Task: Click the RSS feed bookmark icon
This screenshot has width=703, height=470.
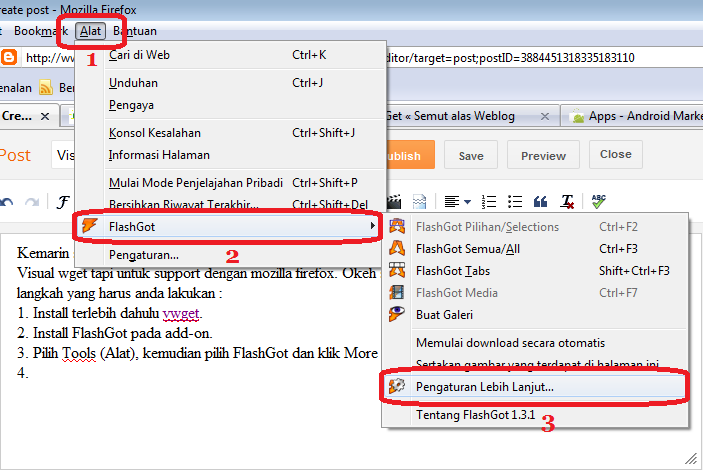Action: (46, 87)
